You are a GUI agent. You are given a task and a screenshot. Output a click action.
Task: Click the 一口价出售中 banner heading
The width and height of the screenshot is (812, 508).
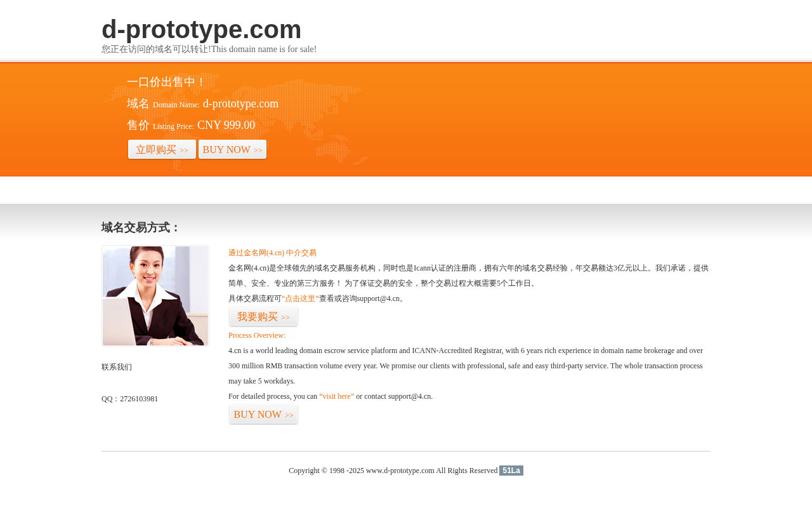[x=167, y=82]
